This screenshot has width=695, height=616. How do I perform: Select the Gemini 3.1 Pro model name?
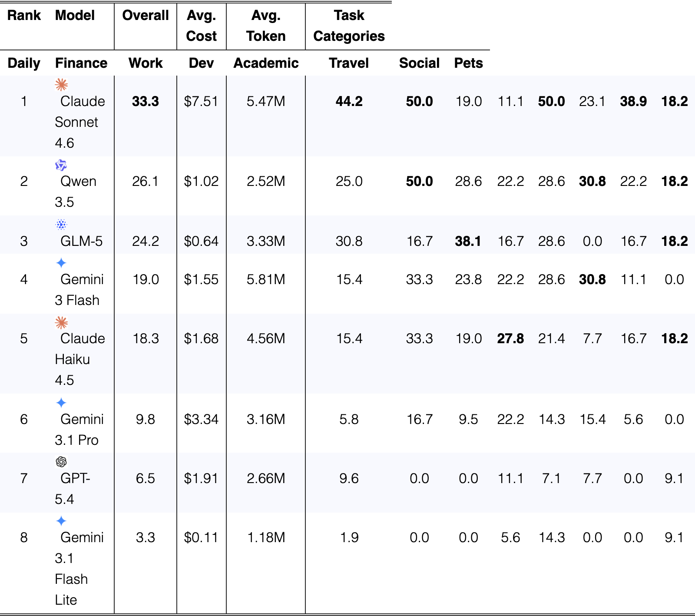79,430
